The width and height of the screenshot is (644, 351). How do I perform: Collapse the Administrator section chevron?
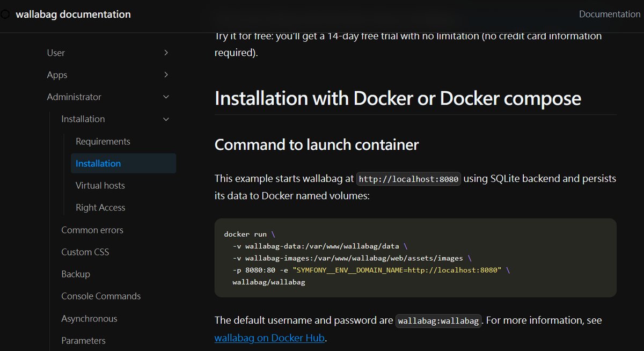coord(166,97)
